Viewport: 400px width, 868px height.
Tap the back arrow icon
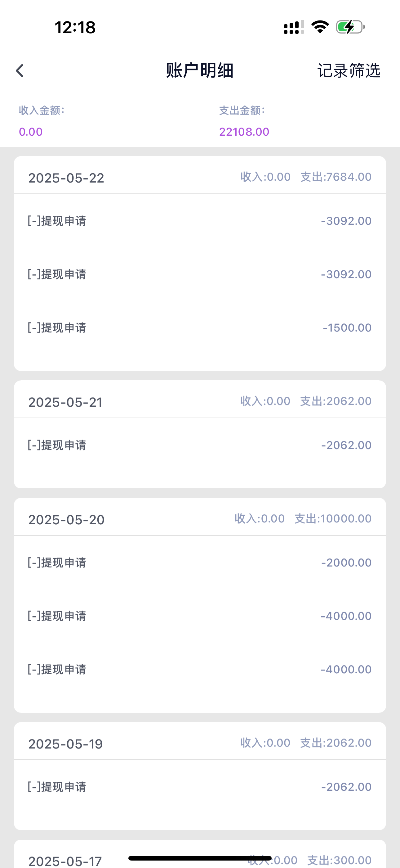pos(20,71)
